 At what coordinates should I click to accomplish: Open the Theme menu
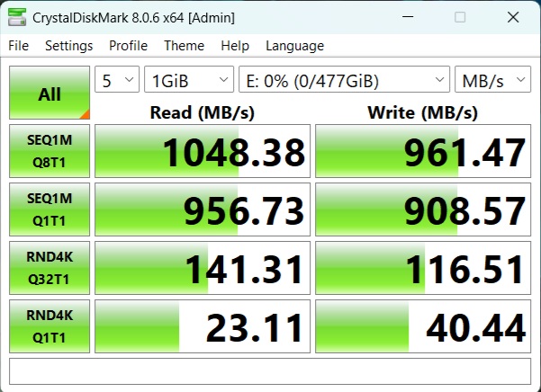click(184, 46)
